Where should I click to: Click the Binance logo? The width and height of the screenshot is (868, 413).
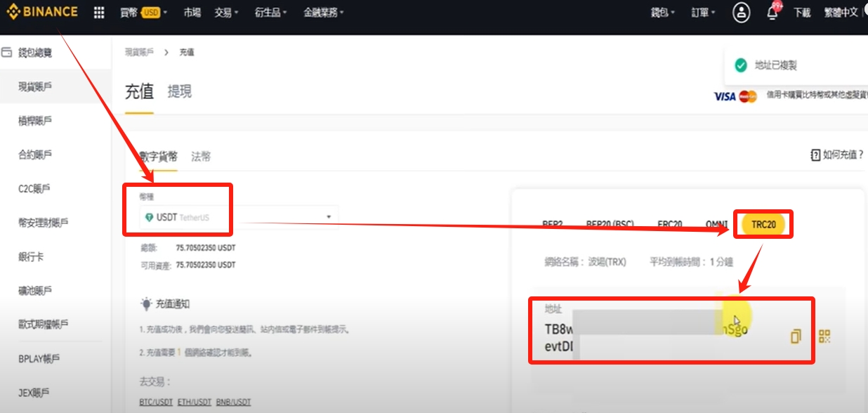[x=41, y=12]
